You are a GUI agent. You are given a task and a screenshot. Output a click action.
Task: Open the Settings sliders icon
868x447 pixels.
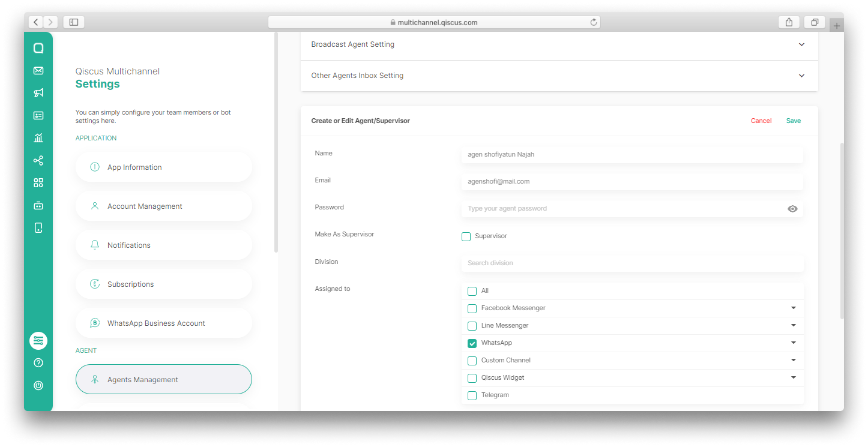(x=38, y=340)
